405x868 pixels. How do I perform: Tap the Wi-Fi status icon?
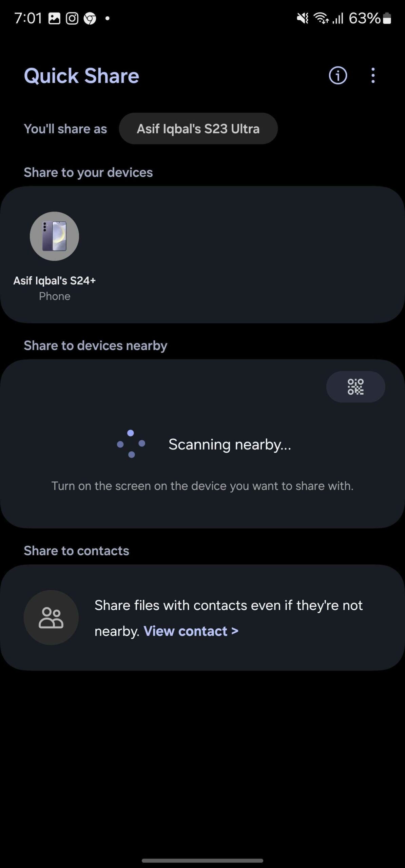click(321, 18)
